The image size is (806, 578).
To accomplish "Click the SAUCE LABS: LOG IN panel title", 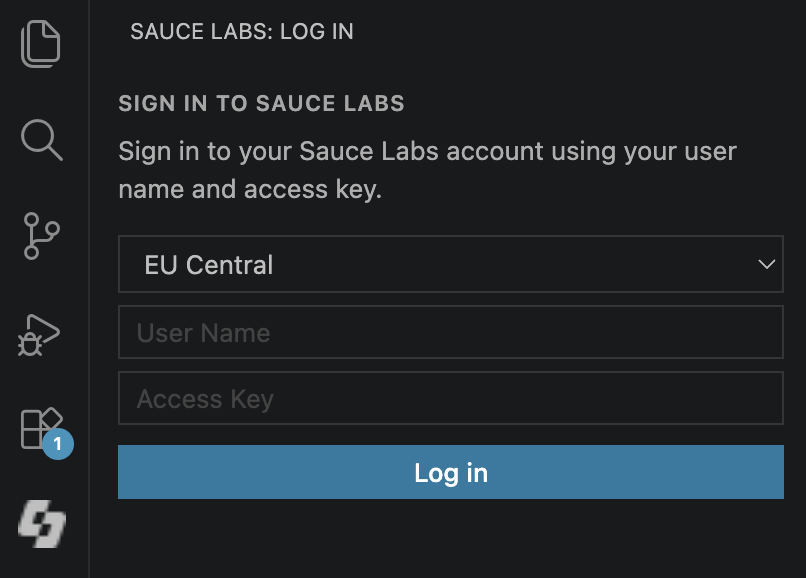I will (242, 31).
